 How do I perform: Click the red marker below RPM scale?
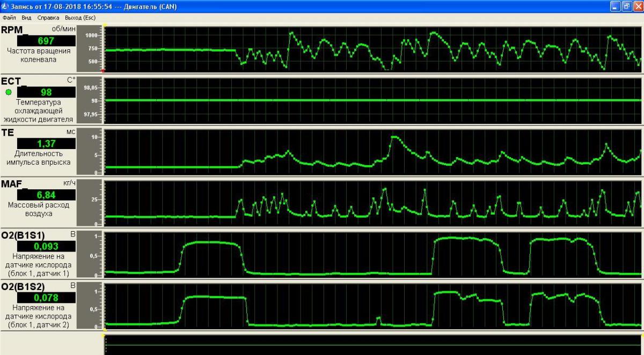(103, 71)
